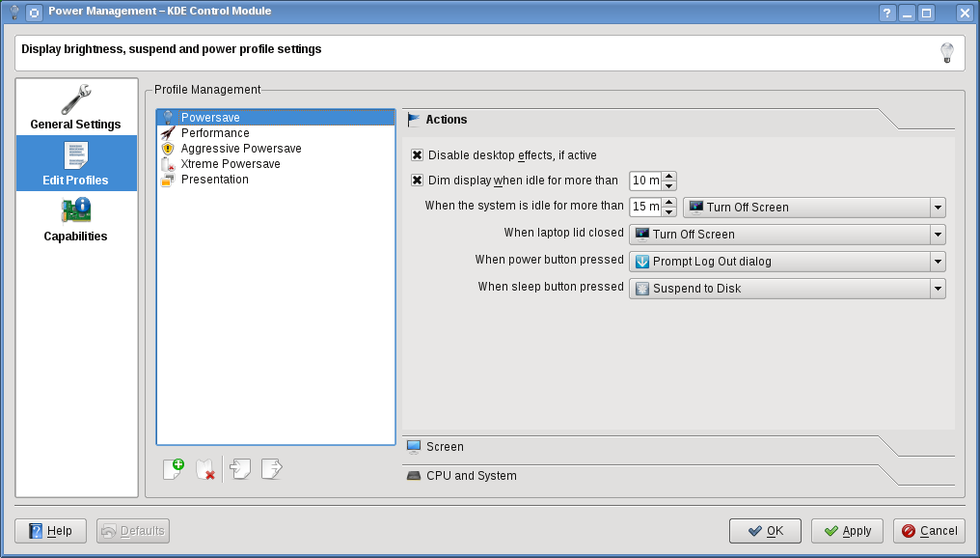Click the import profiles icon
The height and width of the screenshot is (558, 980).
pyautogui.click(x=240, y=468)
